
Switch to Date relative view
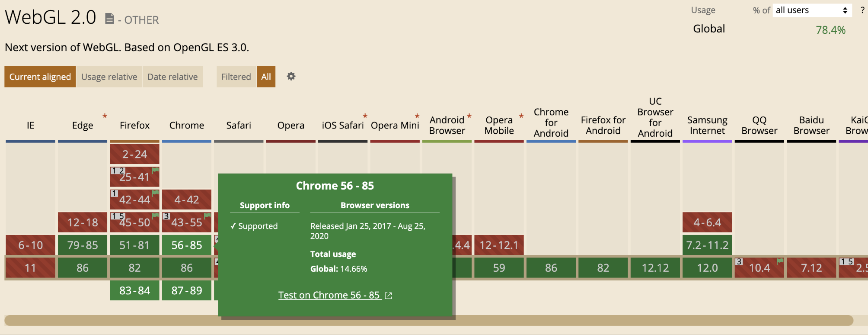[x=172, y=77]
